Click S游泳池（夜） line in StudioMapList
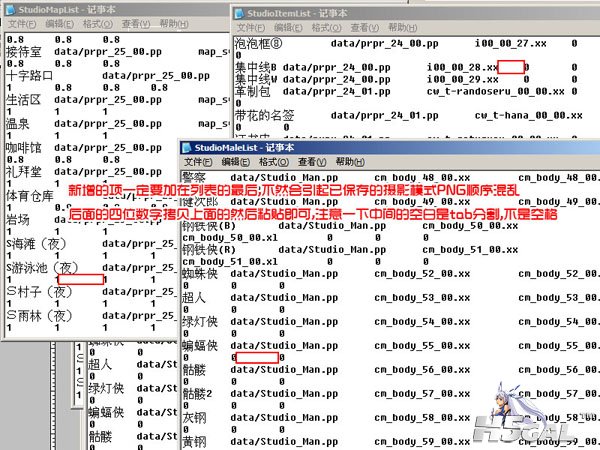Screen dimensions: 600x450 [x=42, y=268]
